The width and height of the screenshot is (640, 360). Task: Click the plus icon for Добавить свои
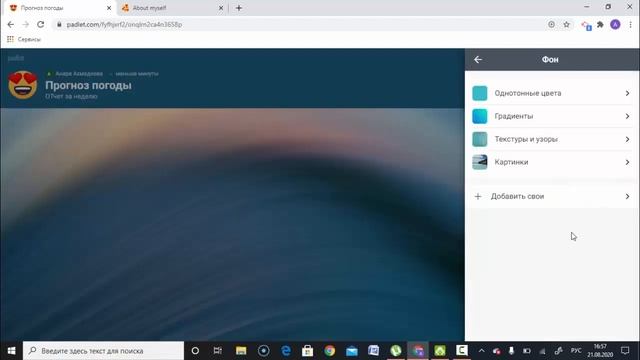click(478, 196)
